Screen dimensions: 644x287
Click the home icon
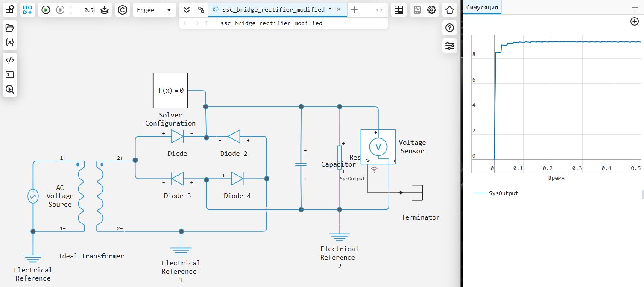click(x=449, y=10)
